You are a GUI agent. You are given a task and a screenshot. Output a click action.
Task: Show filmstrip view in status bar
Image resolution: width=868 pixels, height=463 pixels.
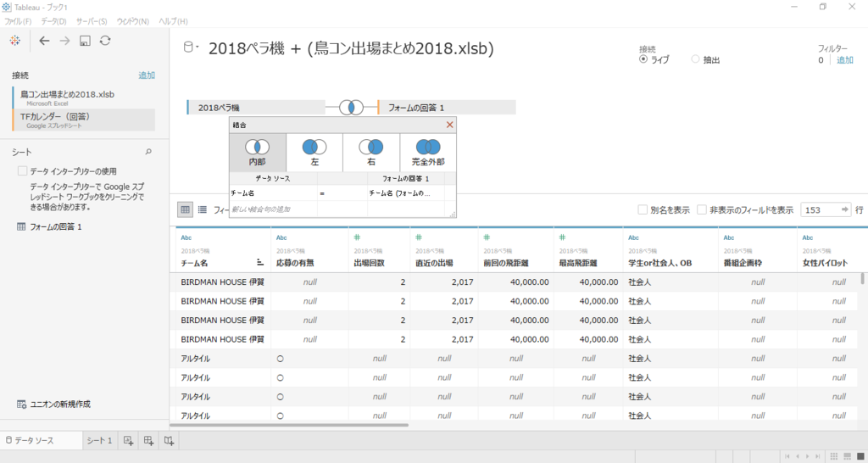point(847,456)
